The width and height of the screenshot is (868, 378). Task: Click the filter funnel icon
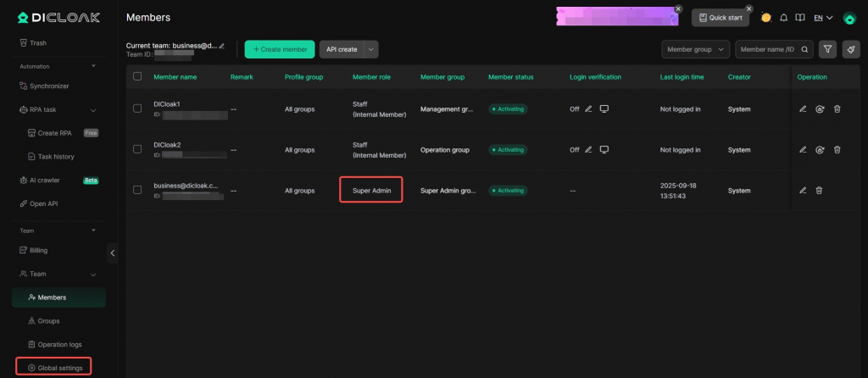pyautogui.click(x=827, y=49)
